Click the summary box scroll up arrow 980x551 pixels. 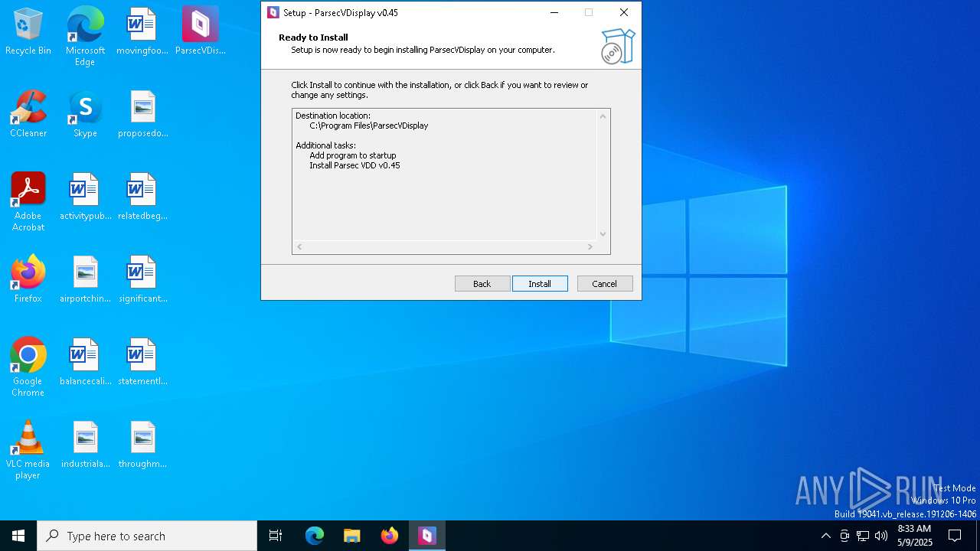coord(603,116)
